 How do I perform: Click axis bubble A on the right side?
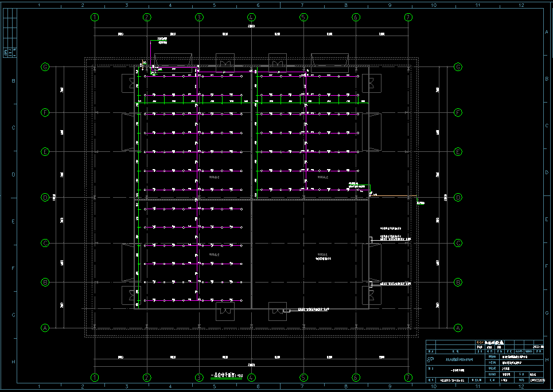[458, 328]
